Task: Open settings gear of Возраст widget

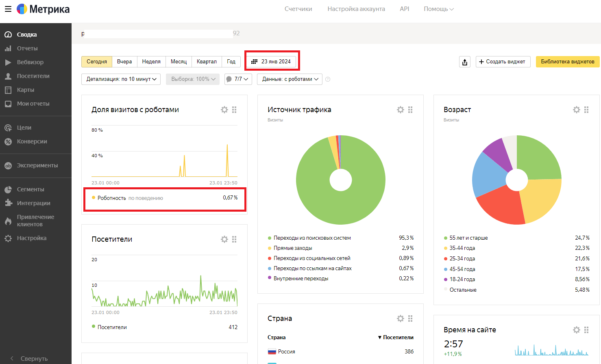Action: click(577, 110)
